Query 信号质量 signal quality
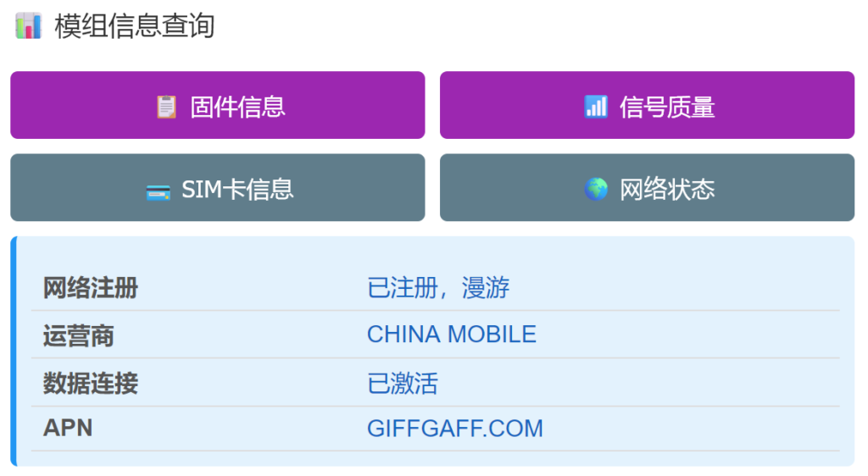The height and width of the screenshot is (476, 868). click(667, 106)
